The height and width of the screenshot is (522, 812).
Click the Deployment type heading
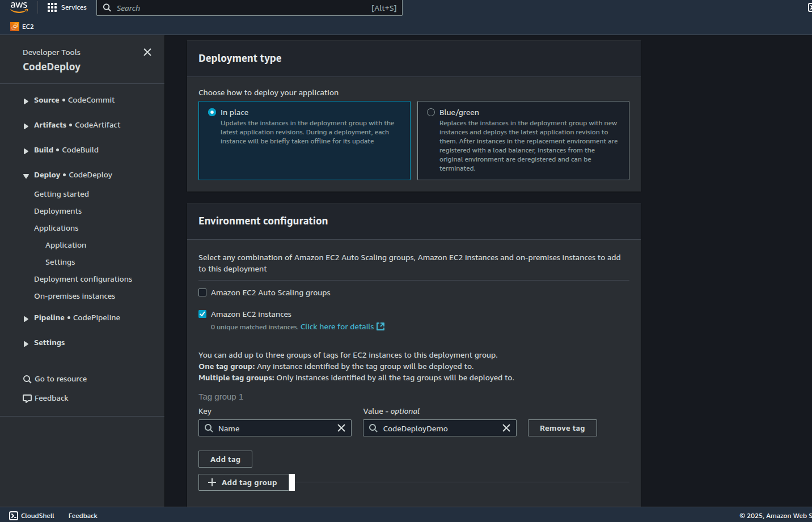pyautogui.click(x=240, y=58)
